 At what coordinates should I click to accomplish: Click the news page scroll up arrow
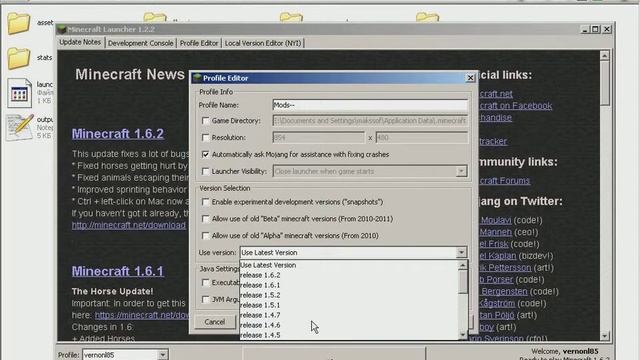point(605,55)
